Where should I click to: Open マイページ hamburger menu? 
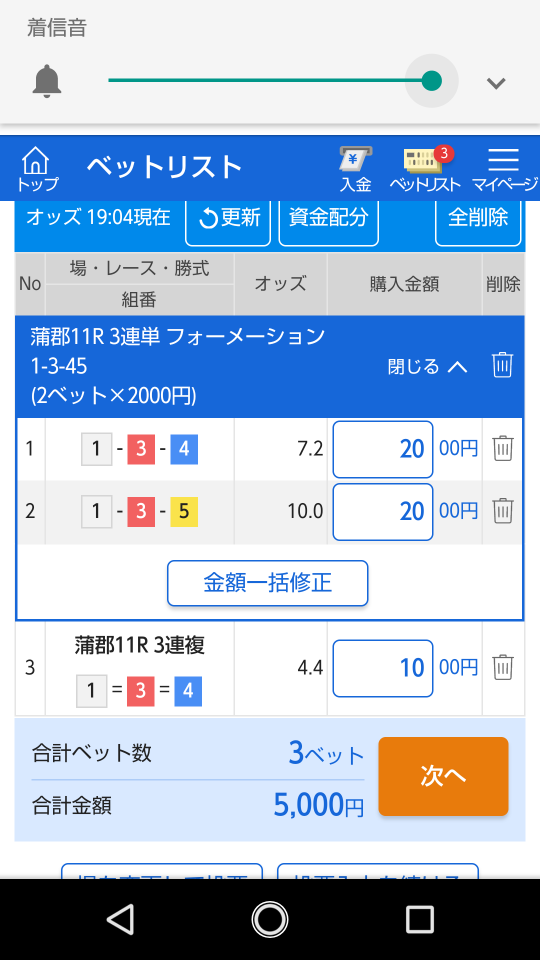(504, 169)
